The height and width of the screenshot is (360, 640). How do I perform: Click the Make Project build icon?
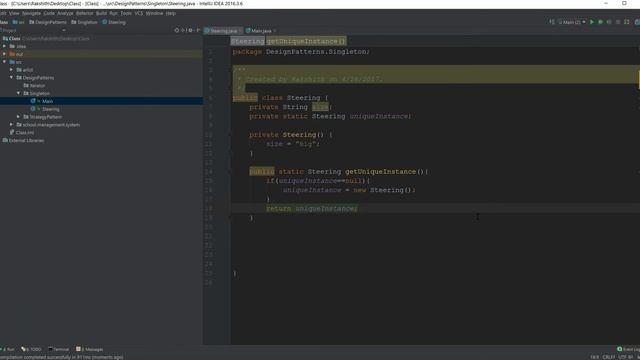[552, 22]
